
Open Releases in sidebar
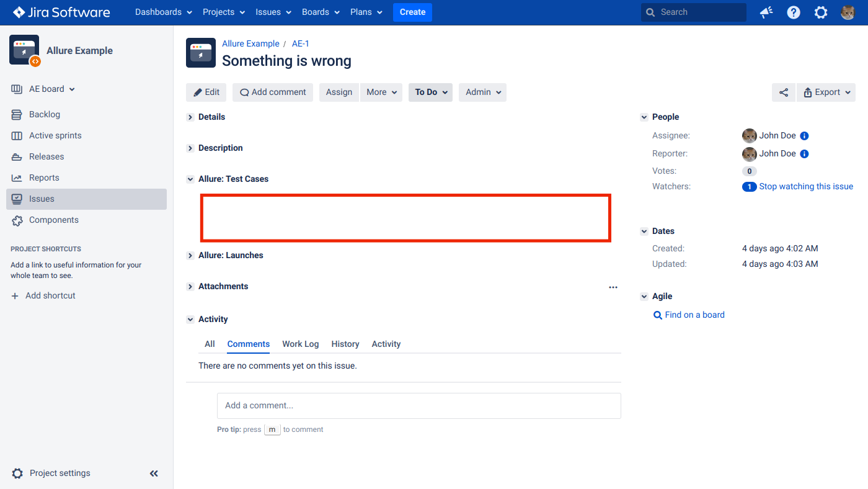coord(86,157)
